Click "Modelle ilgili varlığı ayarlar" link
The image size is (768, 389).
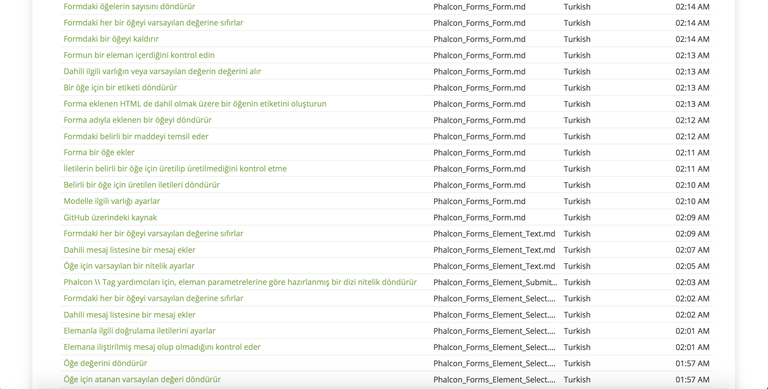coord(112,201)
